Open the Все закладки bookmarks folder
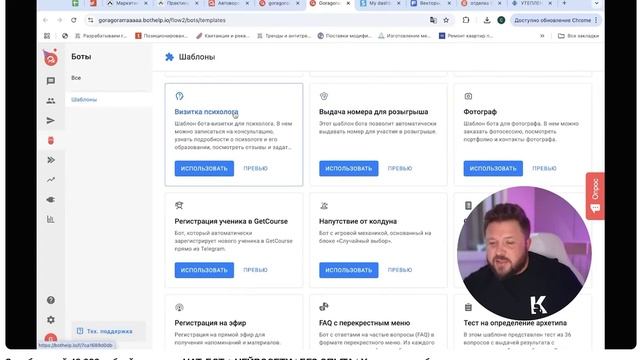The height and width of the screenshot is (360, 640). pos(578,36)
